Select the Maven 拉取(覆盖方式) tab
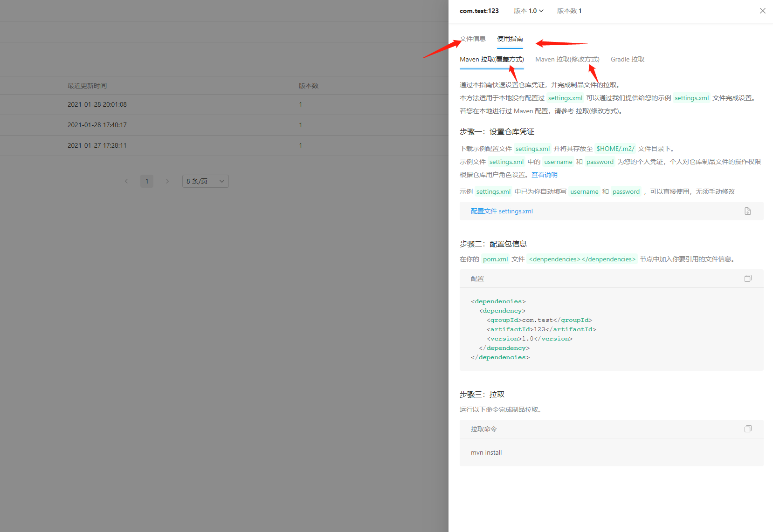This screenshot has width=773, height=532. coord(491,59)
